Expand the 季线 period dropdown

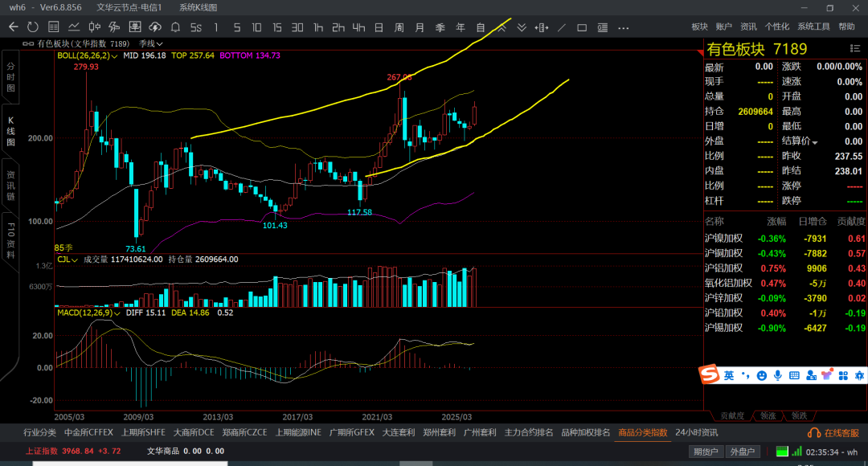[150, 43]
